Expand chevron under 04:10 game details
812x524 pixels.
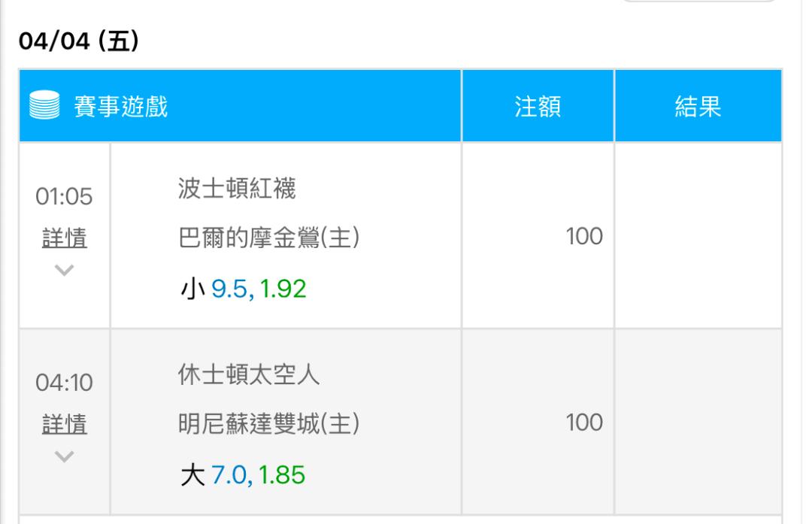[x=64, y=456]
